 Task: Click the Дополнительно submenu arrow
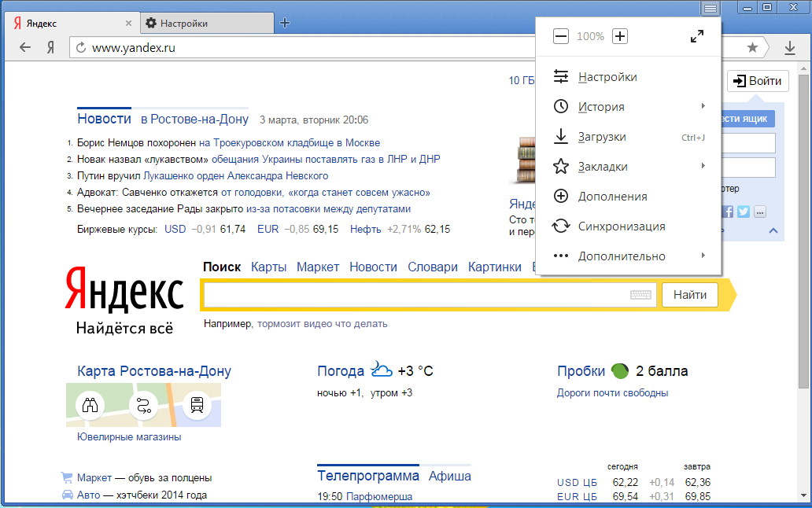(x=703, y=256)
